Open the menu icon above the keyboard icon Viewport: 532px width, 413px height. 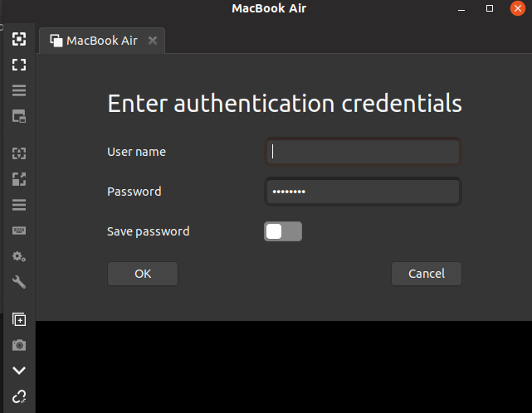pyautogui.click(x=19, y=205)
